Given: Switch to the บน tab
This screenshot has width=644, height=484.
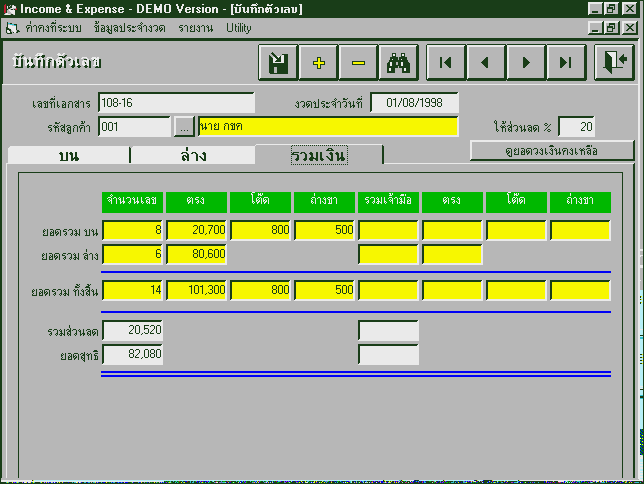Looking at the screenshot, I should [x=69, y=155].
